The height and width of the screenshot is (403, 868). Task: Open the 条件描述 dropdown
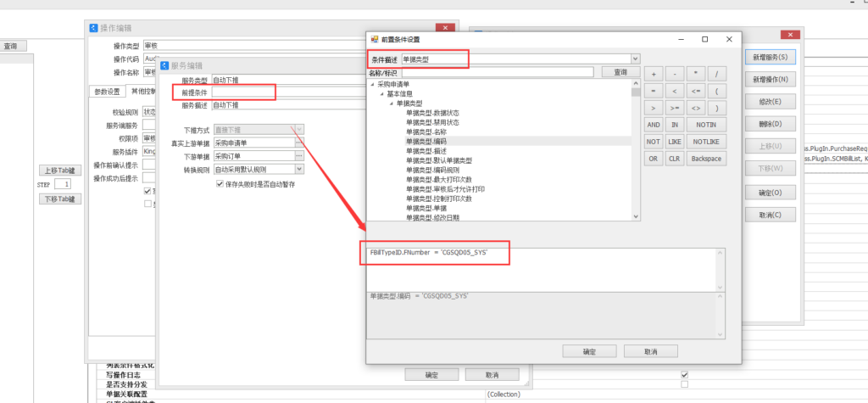tap(636, 59)
